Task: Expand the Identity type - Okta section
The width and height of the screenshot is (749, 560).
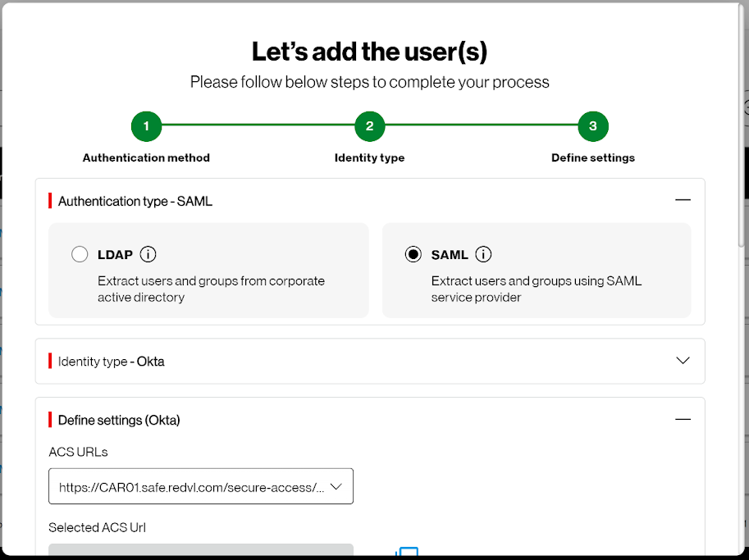Action: pos(683,361)
